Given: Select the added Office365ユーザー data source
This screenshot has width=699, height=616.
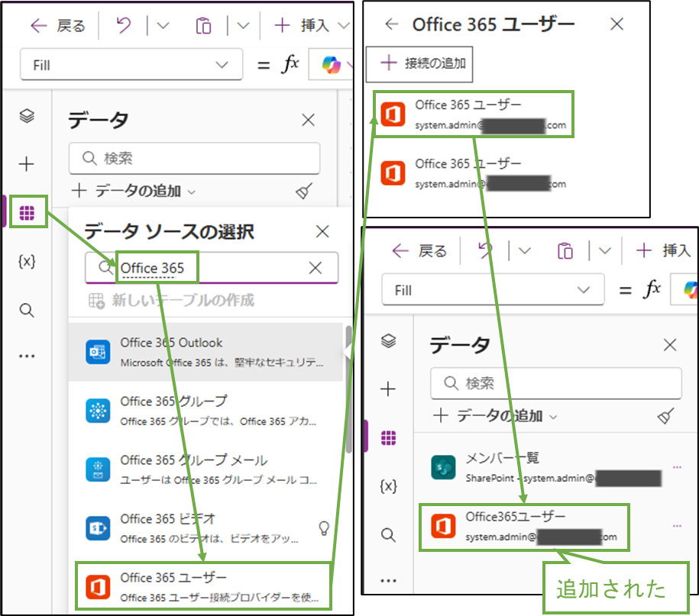Looking at the screenshot, I should pyautogui.click(x=524, y=527).
